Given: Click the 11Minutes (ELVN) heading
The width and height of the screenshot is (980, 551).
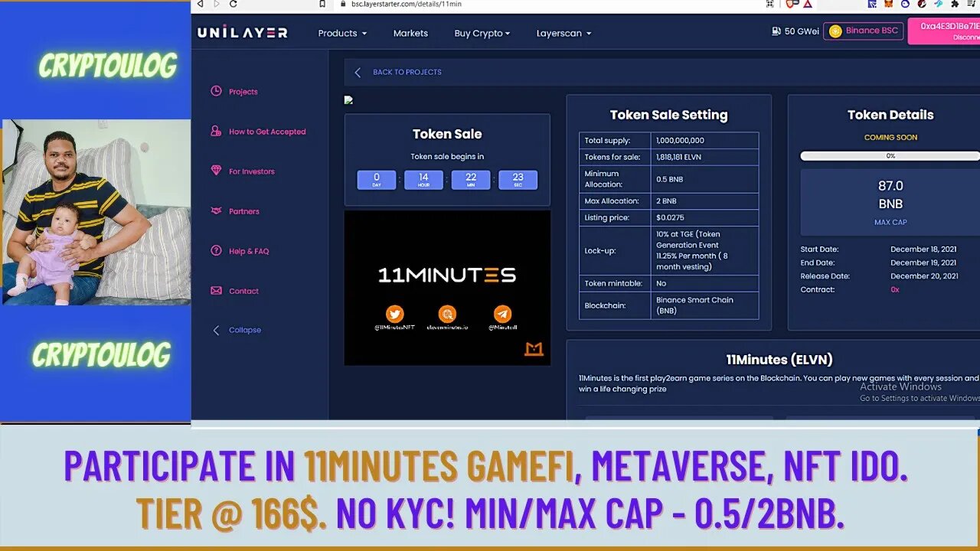Looking at the screenshot, I should tap(779, 360).
